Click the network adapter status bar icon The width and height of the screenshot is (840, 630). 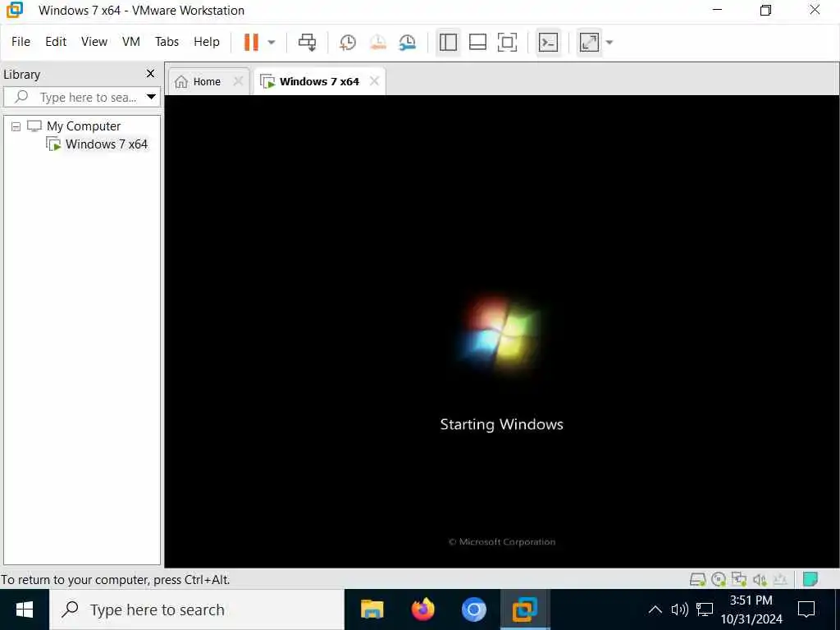pyautogui.click(x=739, y=579)
